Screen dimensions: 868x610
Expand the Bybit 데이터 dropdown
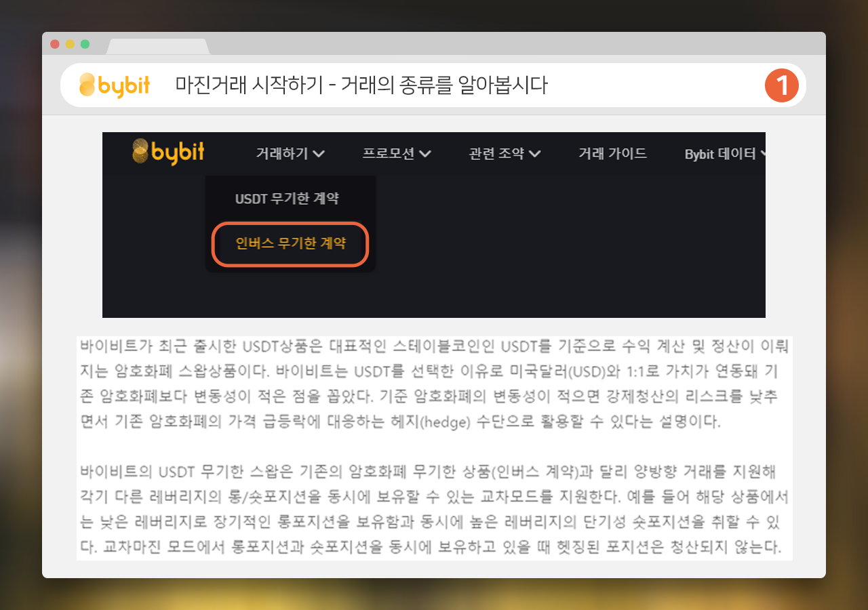pos(726,154)
